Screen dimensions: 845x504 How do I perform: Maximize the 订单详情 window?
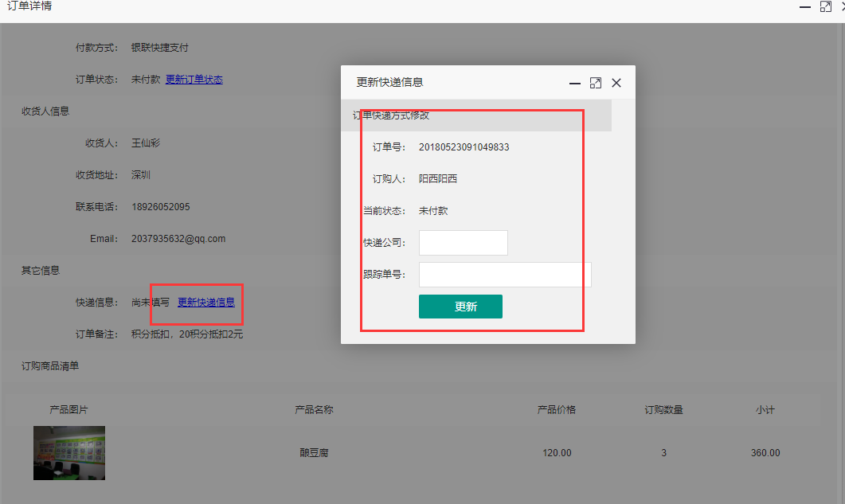(825, 6)
